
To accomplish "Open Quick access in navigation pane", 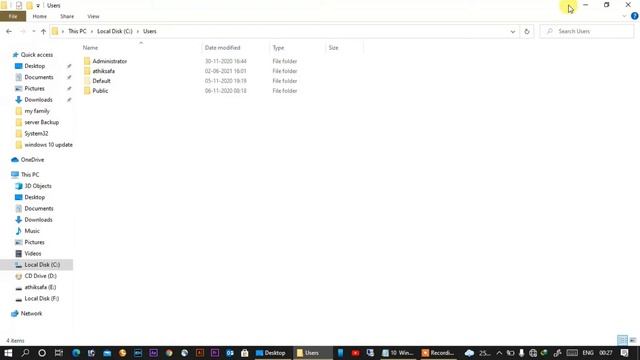I will click(x=36, y=55).
